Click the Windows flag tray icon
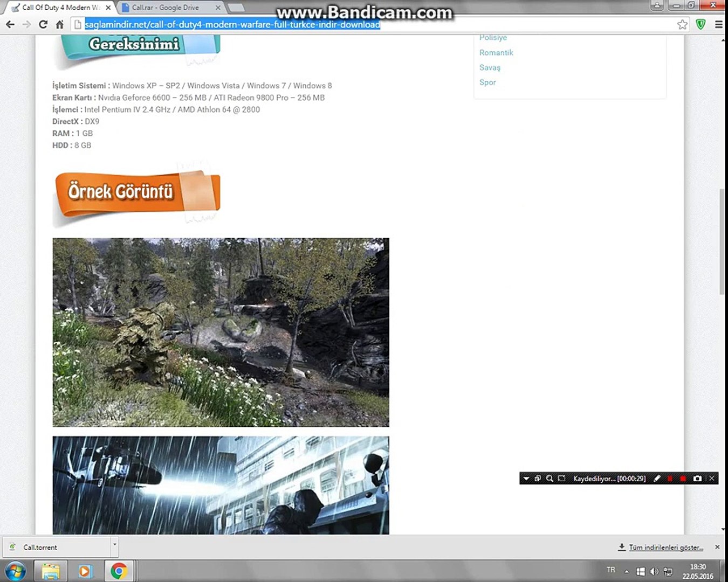This screenshot has height=582, width=728. [x=641, y=571]
